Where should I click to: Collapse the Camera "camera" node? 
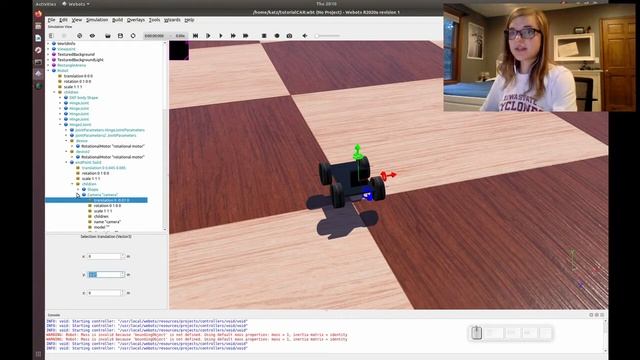coord(78,195)
